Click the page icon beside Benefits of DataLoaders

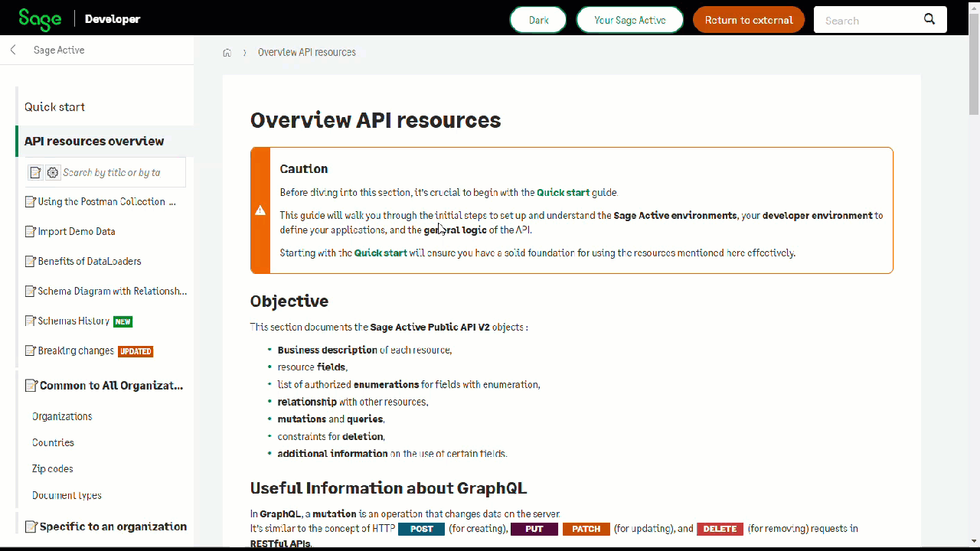pos(31,262)
